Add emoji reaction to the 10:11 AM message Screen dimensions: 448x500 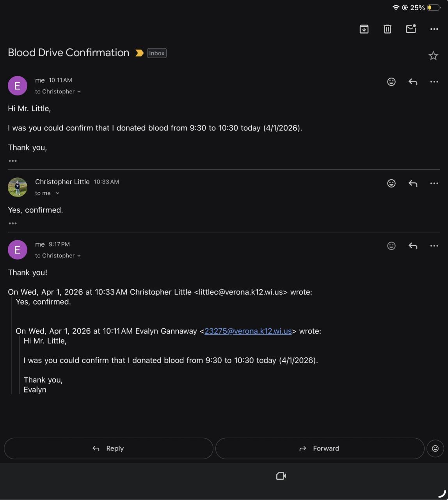click(x=391, y=82)
